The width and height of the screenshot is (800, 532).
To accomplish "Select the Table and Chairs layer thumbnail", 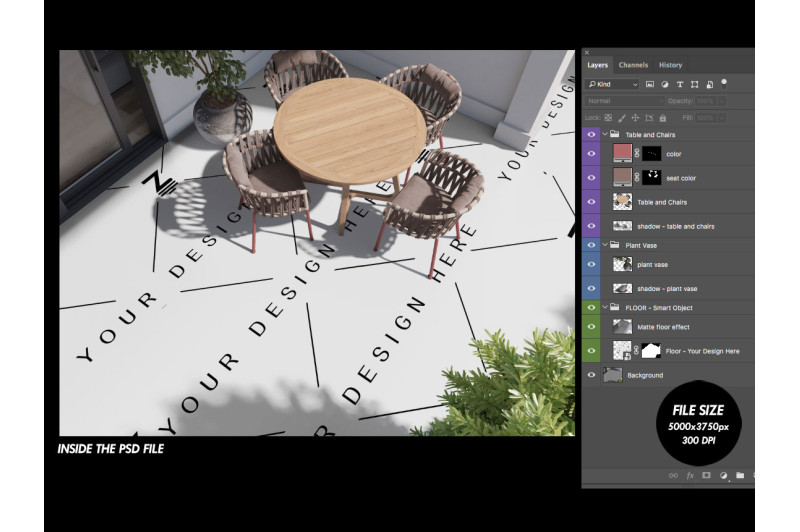I will pos(622,201).
